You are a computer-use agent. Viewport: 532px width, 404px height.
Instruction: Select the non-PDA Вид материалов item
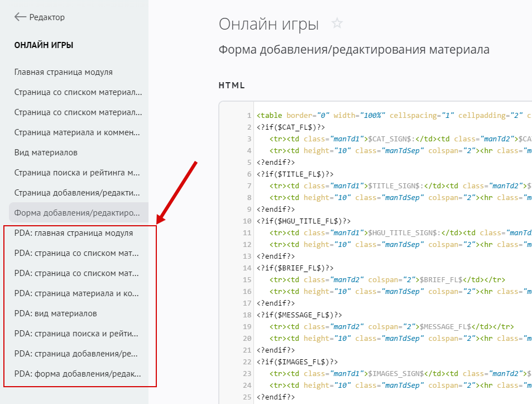pos(46,153)
